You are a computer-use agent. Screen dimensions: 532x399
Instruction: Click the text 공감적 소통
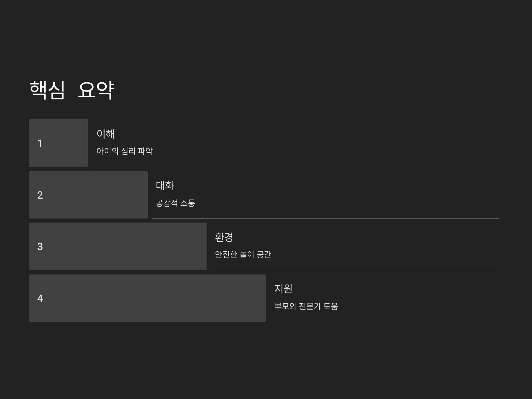tap(175, 203)
